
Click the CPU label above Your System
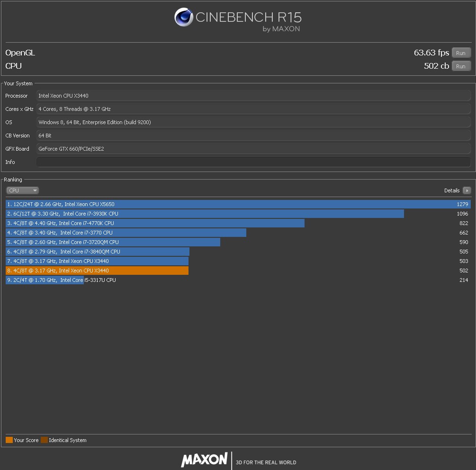(x=13, y=66)
